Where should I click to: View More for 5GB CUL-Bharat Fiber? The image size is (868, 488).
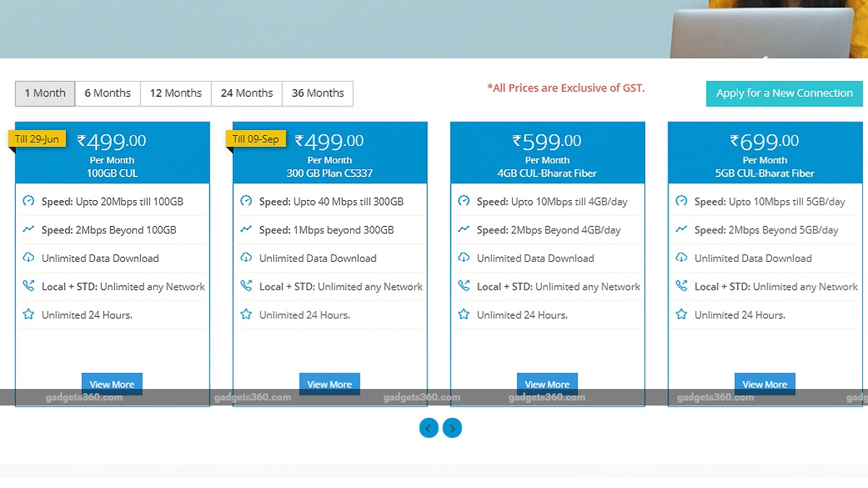click(765, 384)
